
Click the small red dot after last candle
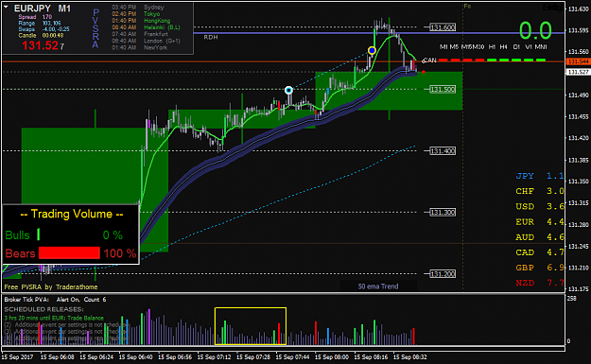424,72
